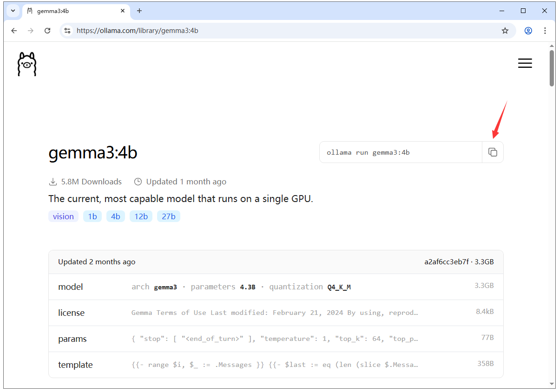This screenshot has width=559, height=392.
Task: Bookmark this page with the star icon
Action: coord(505,30)
